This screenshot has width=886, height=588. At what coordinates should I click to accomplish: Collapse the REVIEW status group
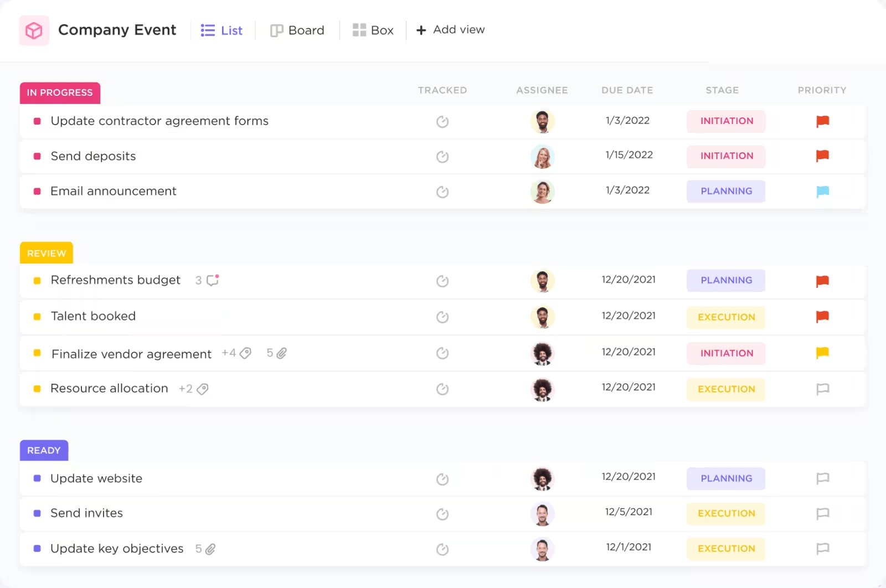[x=46, y=252]
